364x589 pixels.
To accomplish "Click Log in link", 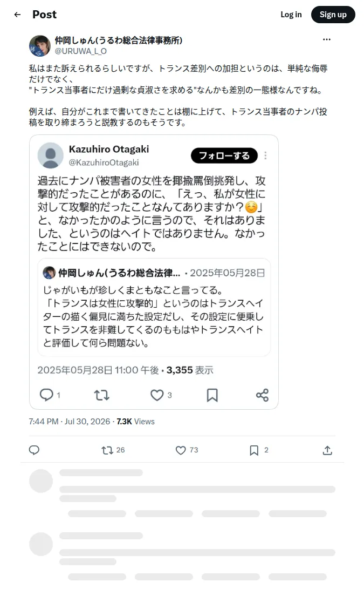I will [x=291, y=15].
